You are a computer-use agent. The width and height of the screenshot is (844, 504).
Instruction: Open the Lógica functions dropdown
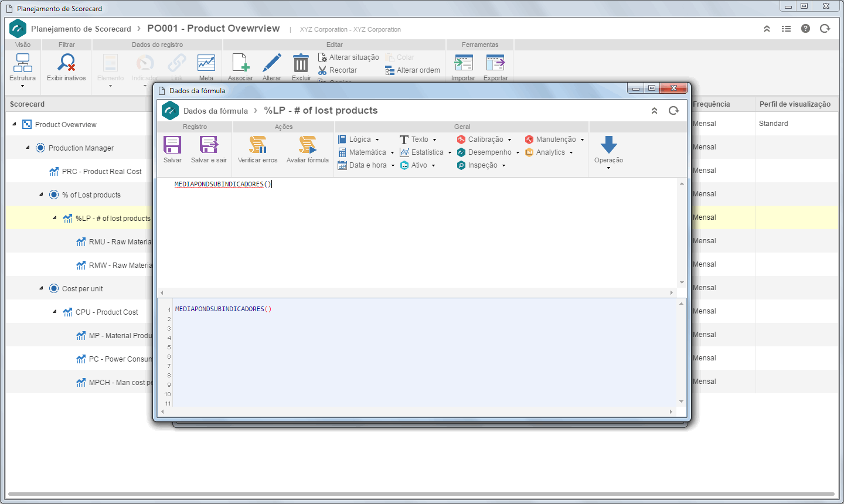(x=359, y=139)
